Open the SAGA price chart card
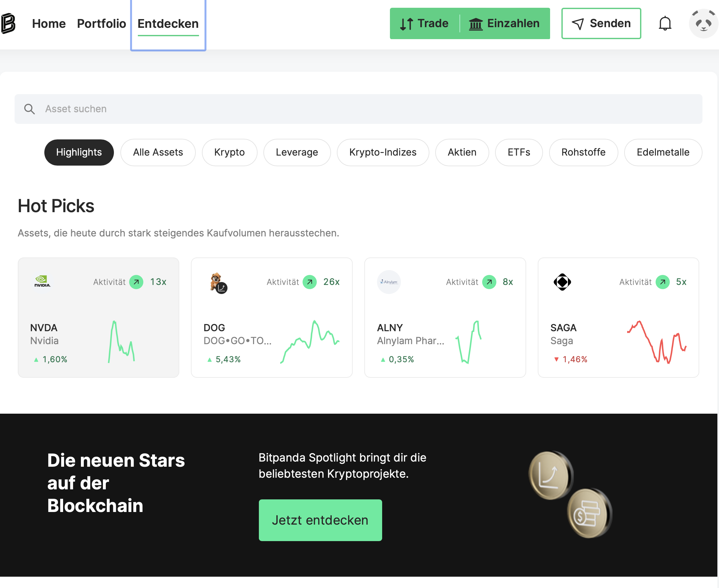 (x=618, y=317)
